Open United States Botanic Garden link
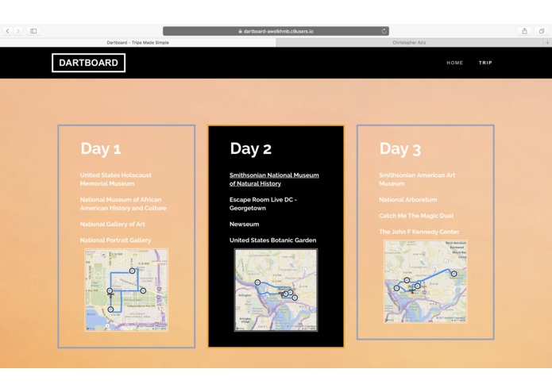The image size is (552, 392). (x=273, y=240)
